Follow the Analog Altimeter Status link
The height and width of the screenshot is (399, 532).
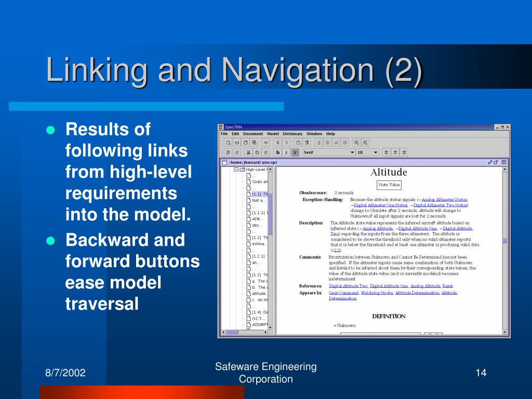tap(445, 199)
